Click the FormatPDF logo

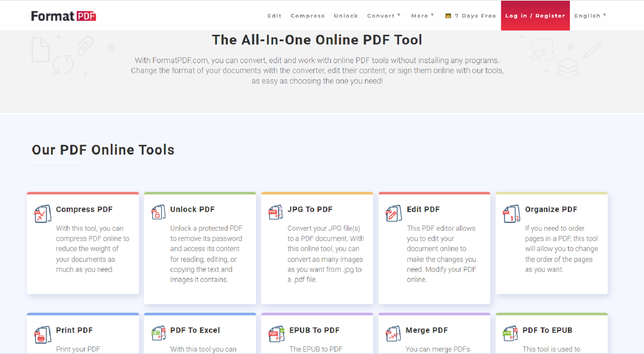tap(63, 16)
